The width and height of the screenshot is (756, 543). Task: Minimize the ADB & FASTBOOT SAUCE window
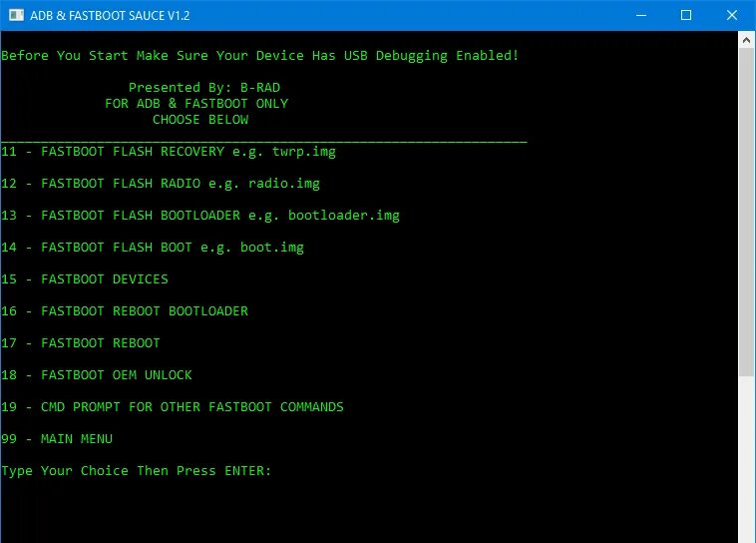pyautogui.click(x=640, y=15)
